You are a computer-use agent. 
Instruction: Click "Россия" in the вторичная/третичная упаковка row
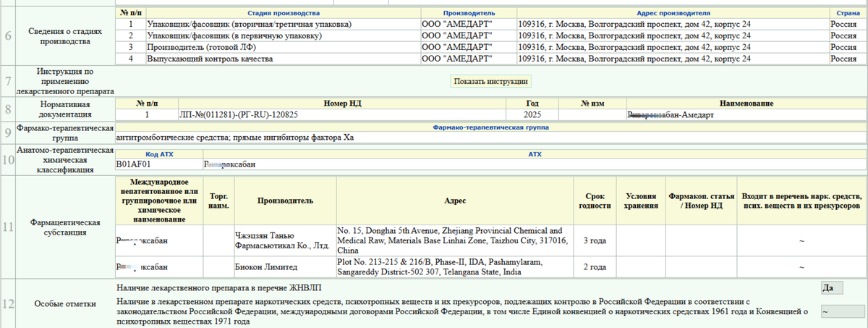(x=848, y=24)
